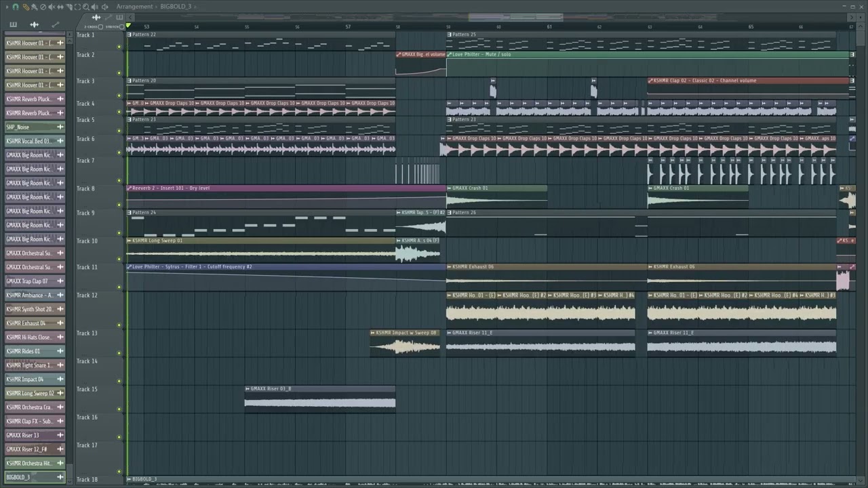Select GMAXX Trap Clap 07 in picker
The height and width of the screenshot is (488, 868).
[35, 281]
